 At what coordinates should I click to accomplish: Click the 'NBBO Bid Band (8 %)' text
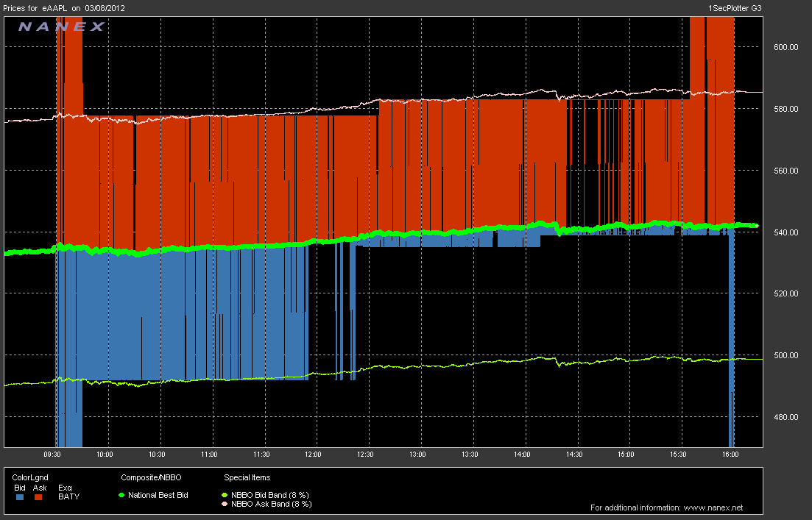[269, 495]
